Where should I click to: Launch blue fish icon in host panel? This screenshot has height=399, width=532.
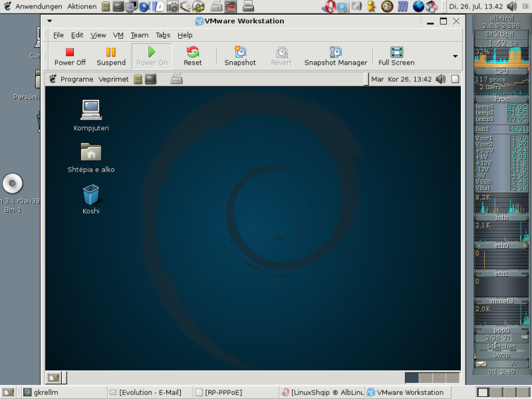tap(144, 7)
